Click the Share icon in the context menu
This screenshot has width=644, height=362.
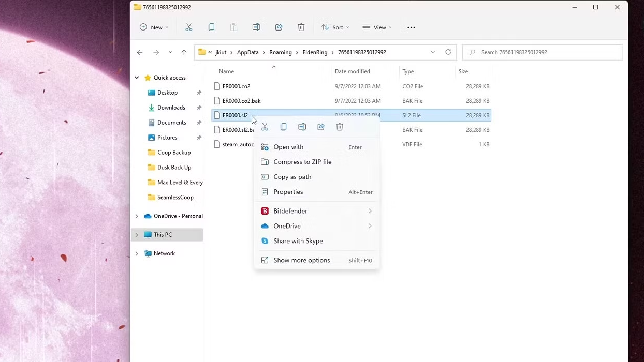click(x=321, y=127)
